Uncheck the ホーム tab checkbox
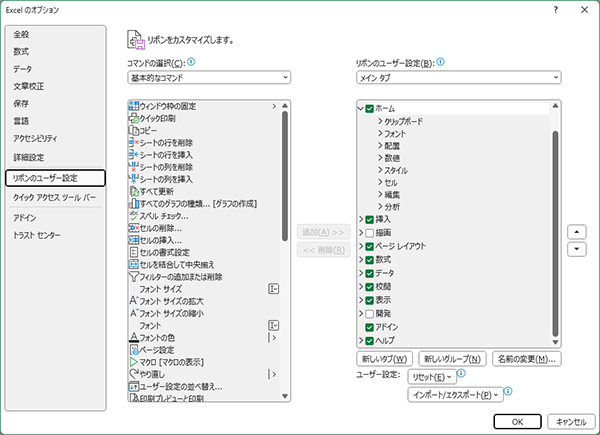This screenshot has height=435, width=600. [369, 109]
